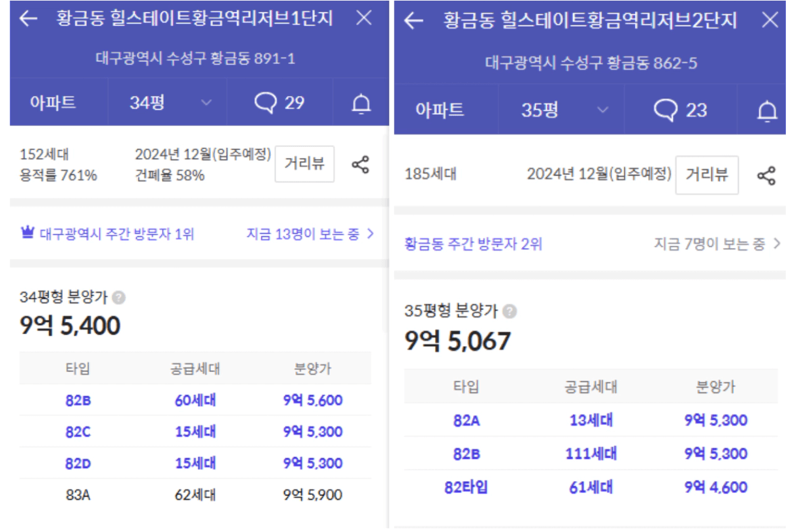This screenshot has width=797, height=532.
Task: Click the 185세대 household count
Action: 430,174
